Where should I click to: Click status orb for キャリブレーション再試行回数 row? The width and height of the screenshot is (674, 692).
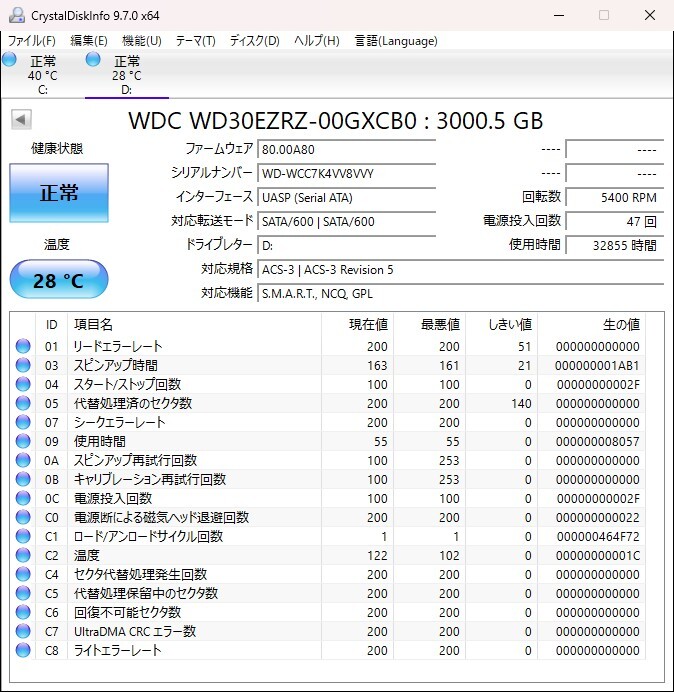click(23, 479)
